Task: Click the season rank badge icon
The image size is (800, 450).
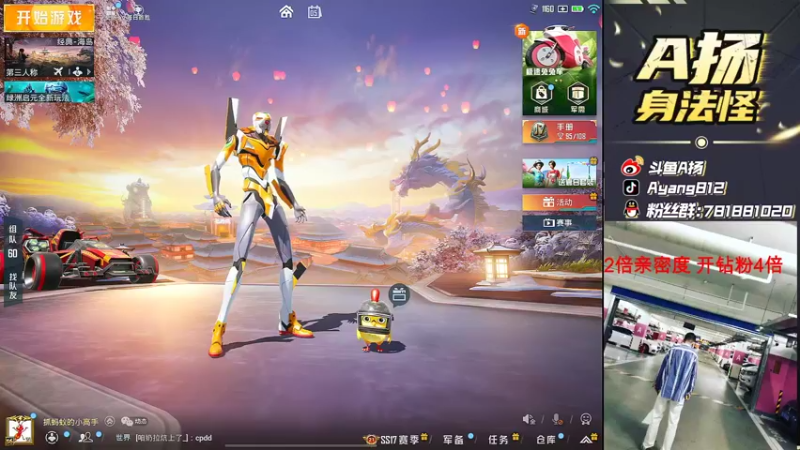Action: click(371, 439)
